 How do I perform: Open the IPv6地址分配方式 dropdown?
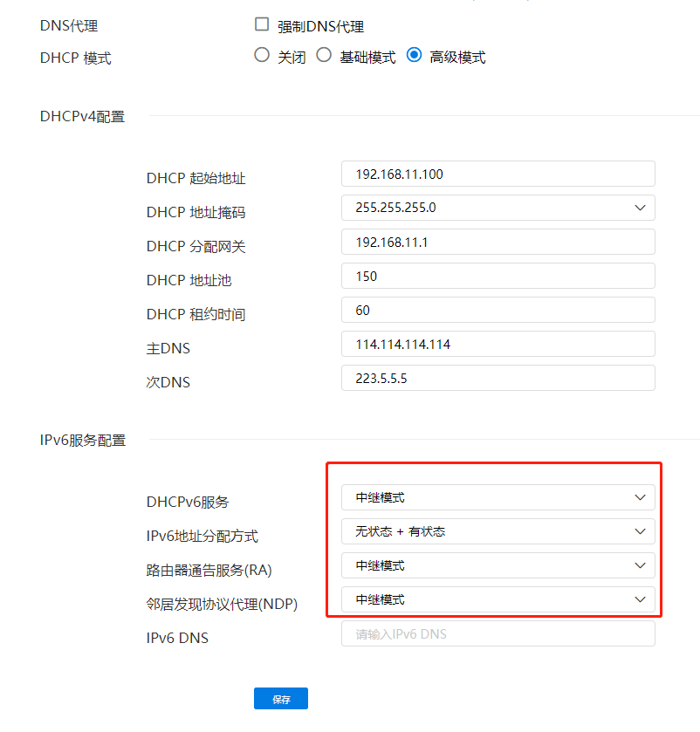point(498,531)
